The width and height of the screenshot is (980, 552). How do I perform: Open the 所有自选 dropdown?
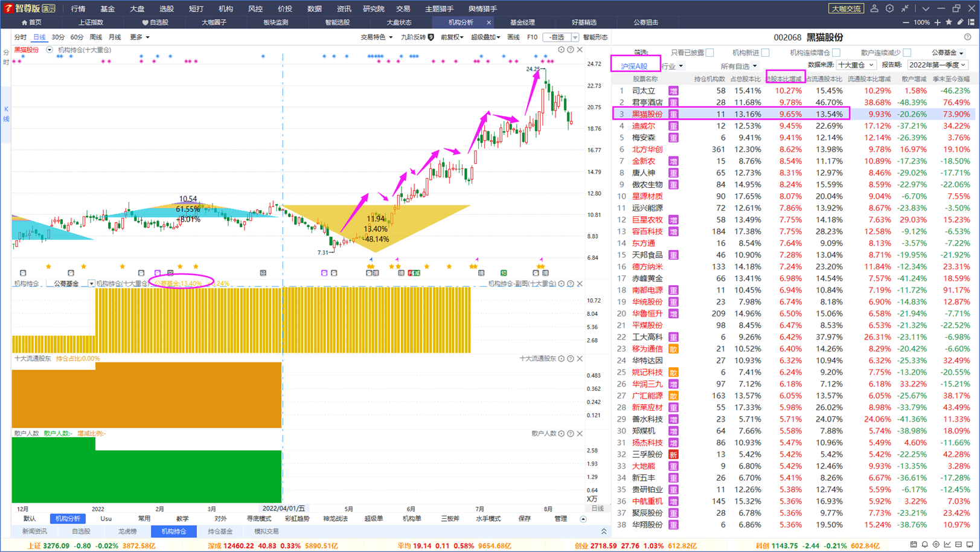[x=738, y=66]
